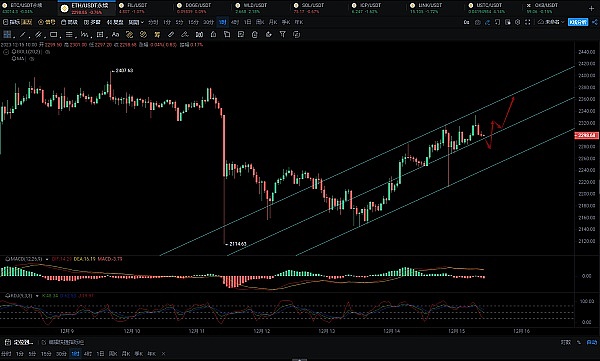Take a chart screenshot with camera icon
This screenshot has width=600, height=361.
click(x=478, y=22)
